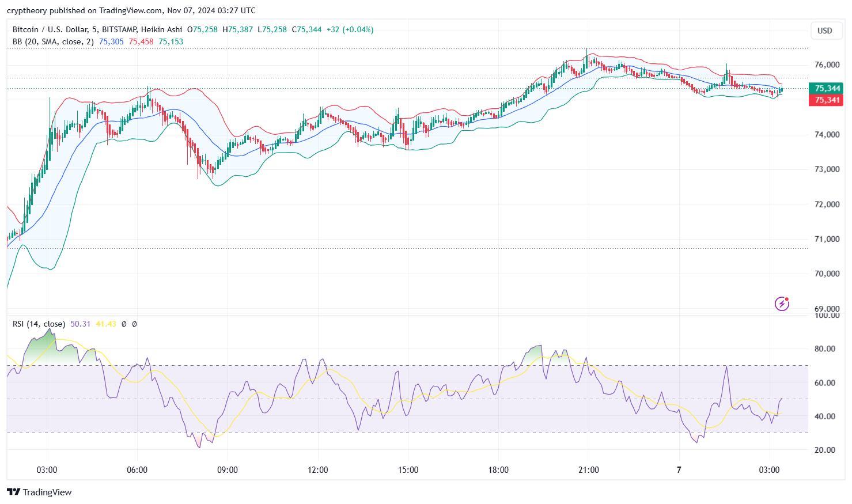Click the low price L75,258 in legend

point(272,29)
